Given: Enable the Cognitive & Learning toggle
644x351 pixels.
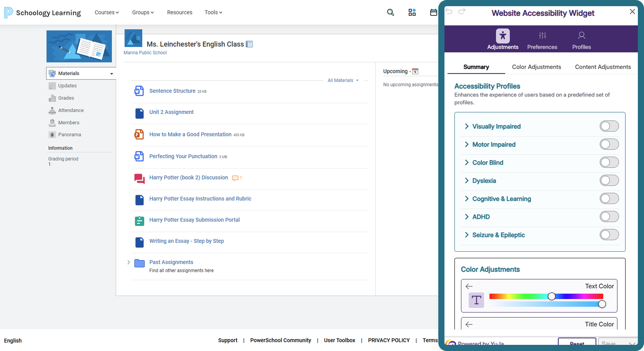Looking at the screenshot, I should point(609,199).
